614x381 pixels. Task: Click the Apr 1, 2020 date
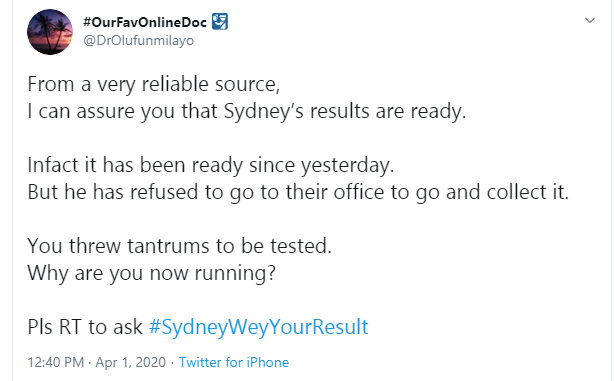pyautogui.click(x=131, y=362)
